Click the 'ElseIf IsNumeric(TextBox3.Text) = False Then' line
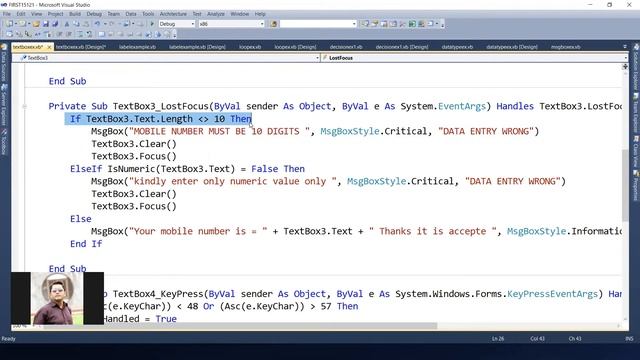The height and width of the screenshot is (360, 640). click(x=187, y=169)
